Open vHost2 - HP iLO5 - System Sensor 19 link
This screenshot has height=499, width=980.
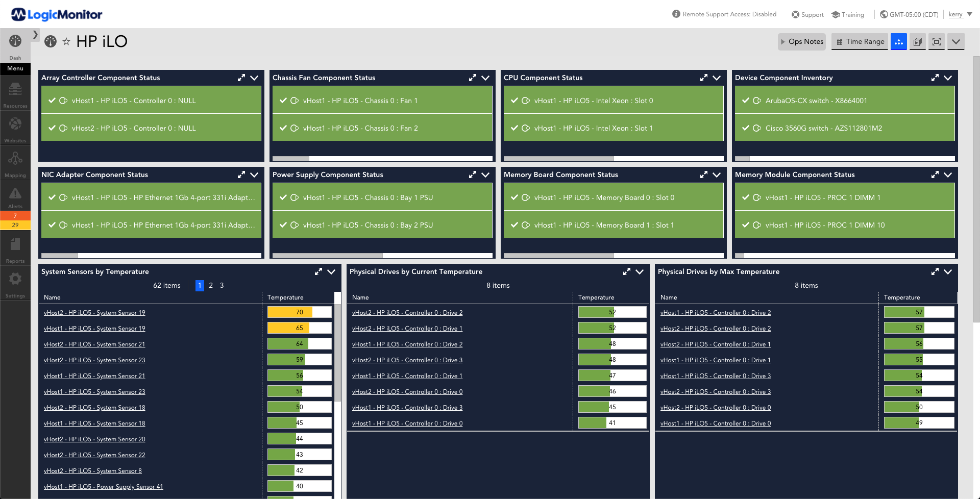(94, 312)
